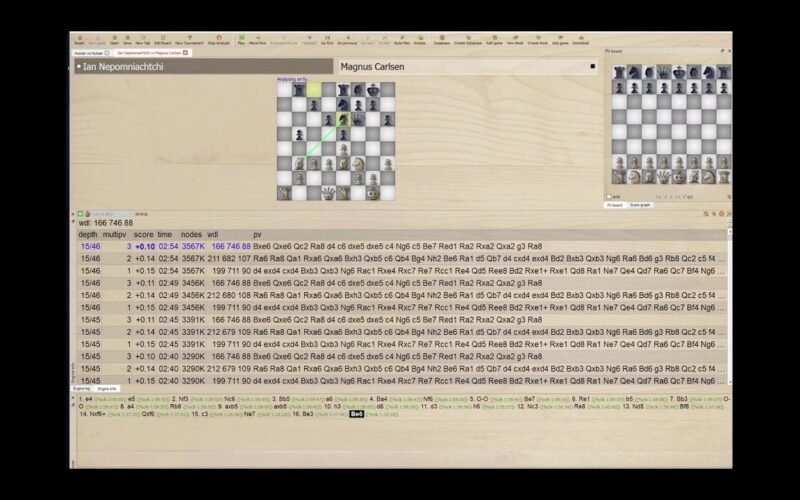Save the current game using Save icon
The width and height of the screenshot is (800, 500).
(127, 40)
